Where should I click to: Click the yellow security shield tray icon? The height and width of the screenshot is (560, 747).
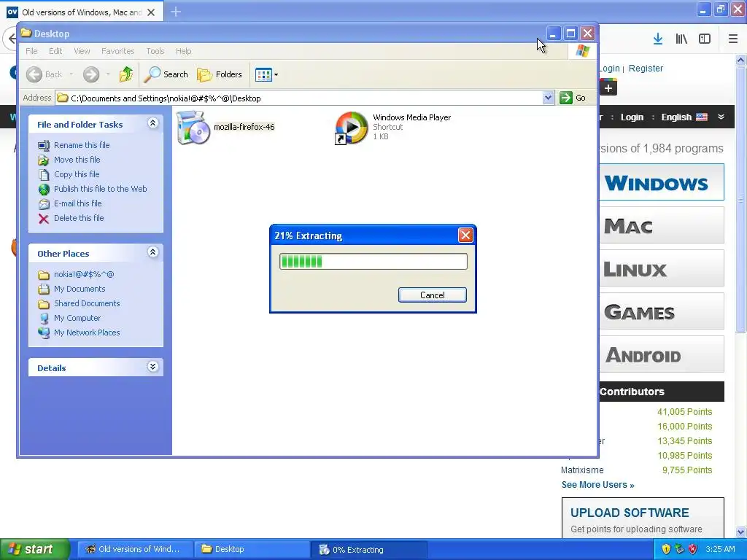point(666,549)
